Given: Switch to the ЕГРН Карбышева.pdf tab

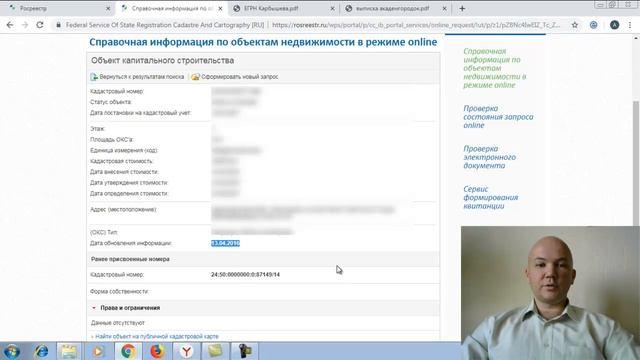Looking at the screenshot, I should click(x=284, y=8).
